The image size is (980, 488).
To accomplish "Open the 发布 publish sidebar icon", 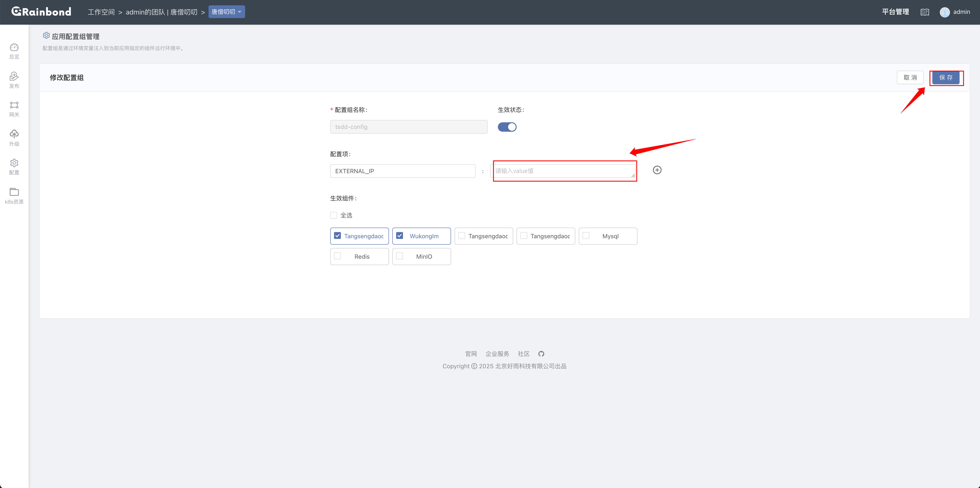I will (x=14, y=76).
